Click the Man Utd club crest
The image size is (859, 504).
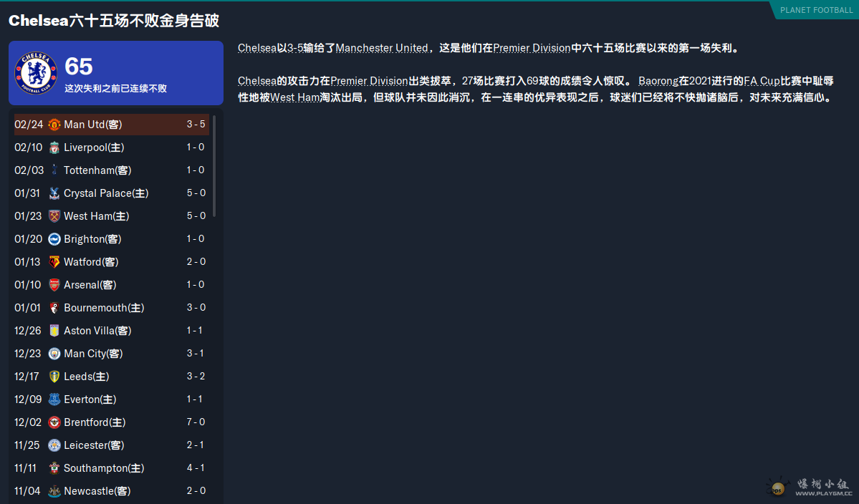click(x=54, y=125)
